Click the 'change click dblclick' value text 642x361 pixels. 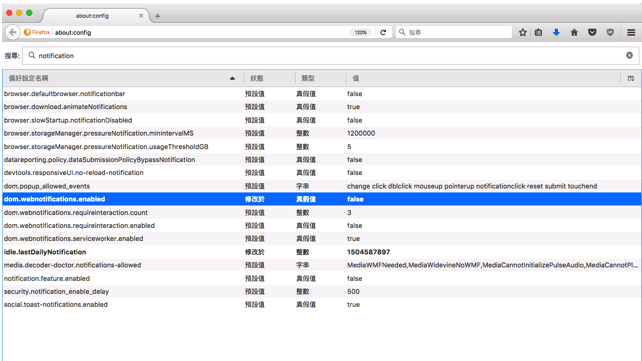click(x=472, y=186)
